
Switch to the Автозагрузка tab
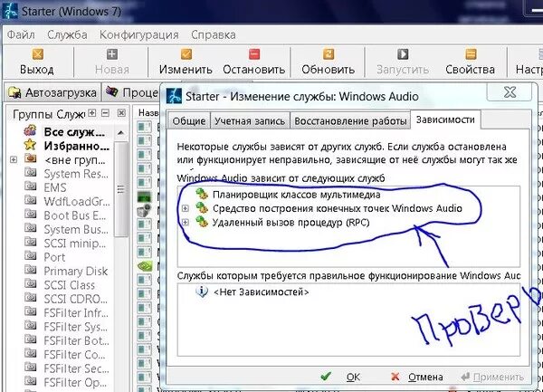click(52, 92)
